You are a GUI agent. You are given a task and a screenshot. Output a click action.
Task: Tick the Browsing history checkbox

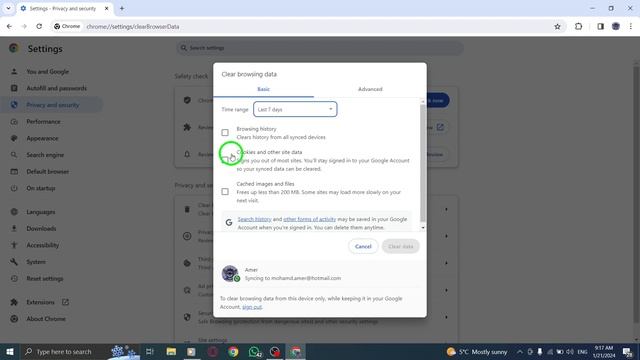click(x=225, y=133)
